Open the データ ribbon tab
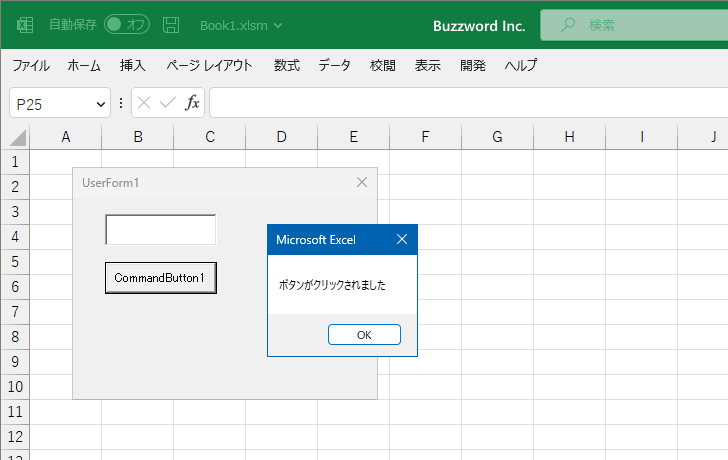728x460 pixels. point(334,65)
